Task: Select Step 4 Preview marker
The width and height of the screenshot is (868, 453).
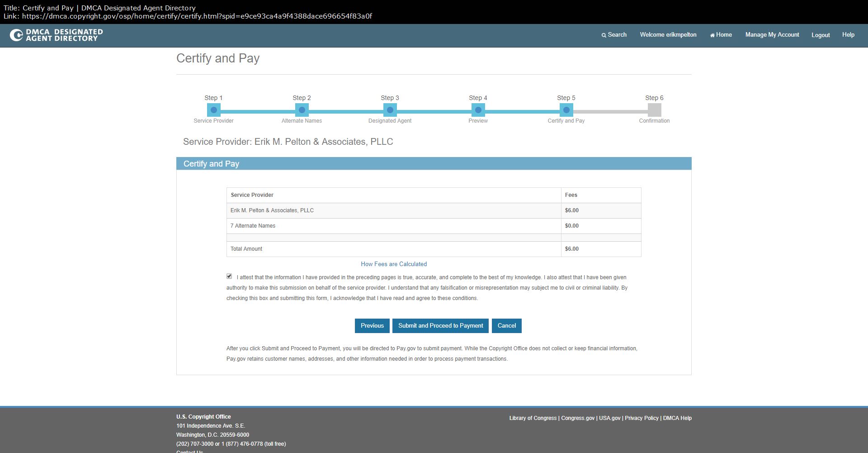Action: (x=478, y=110)
